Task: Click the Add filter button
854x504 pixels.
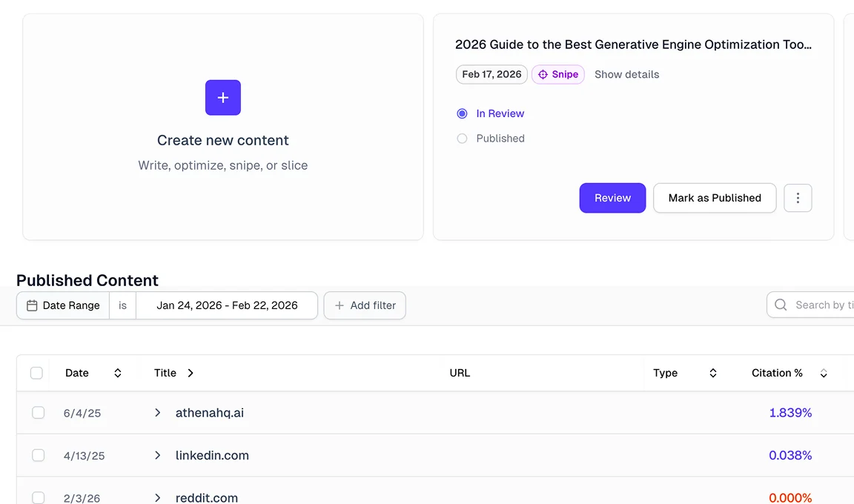Action: coord(365,305)
